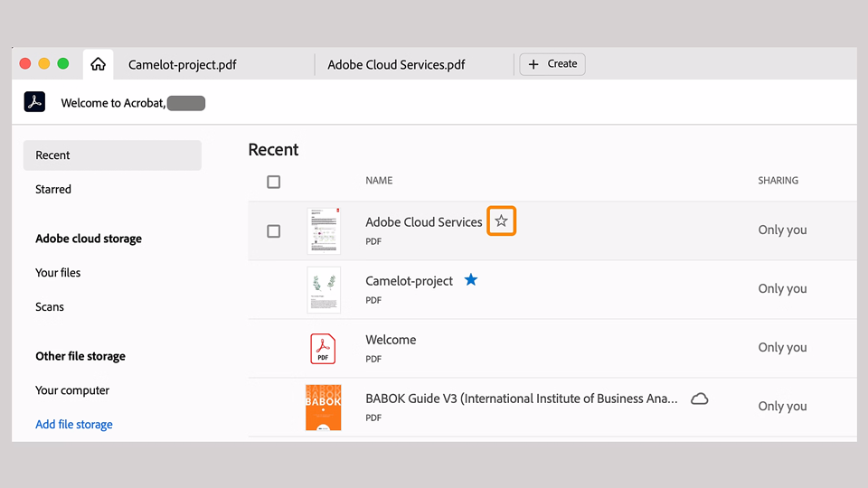
Task: Click 'Only you' in BABOK Guide row
Action: [x=783, y=406]
